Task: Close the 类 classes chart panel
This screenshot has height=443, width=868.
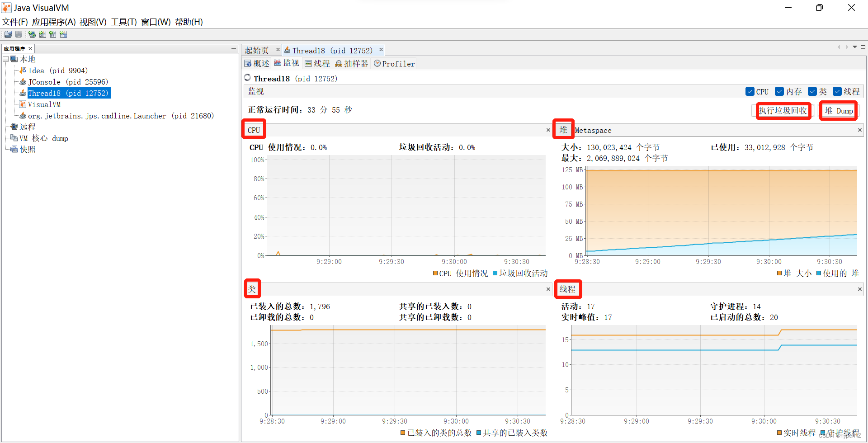Action: click(x=548, y=289)
